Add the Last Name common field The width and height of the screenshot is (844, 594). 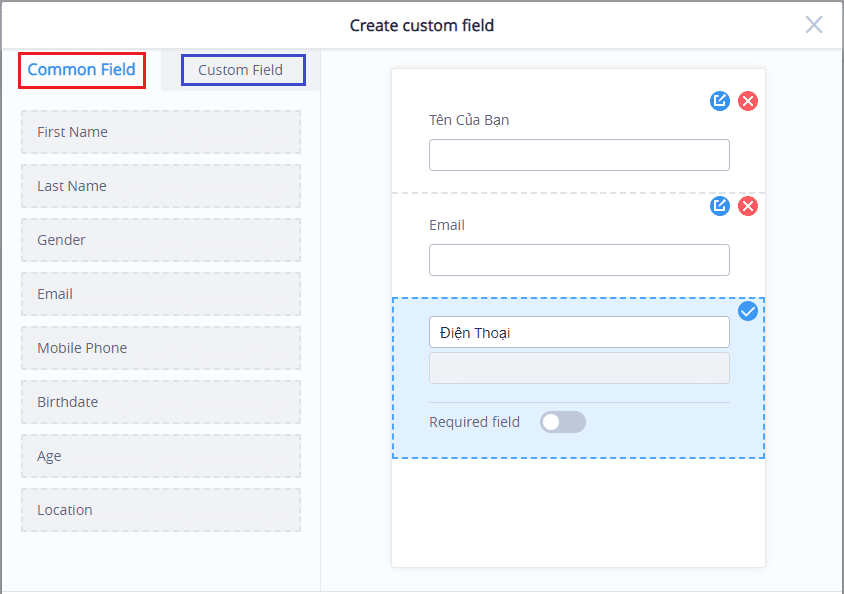pos(161,186)
